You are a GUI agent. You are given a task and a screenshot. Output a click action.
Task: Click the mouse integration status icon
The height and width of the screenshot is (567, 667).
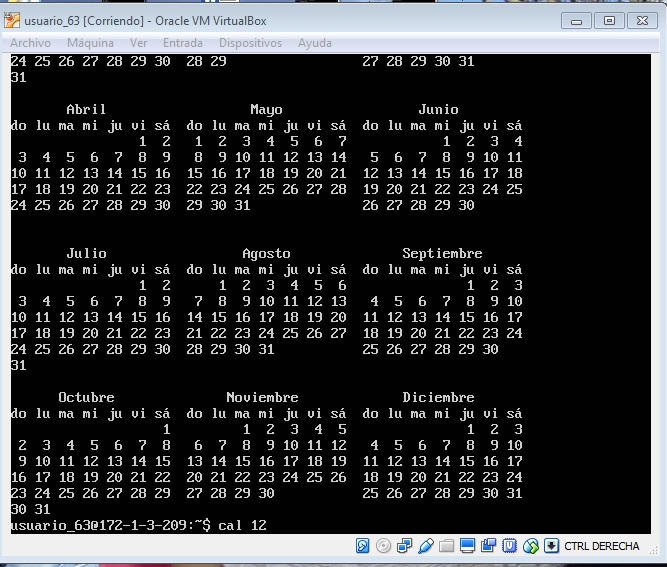pos(530,546)
